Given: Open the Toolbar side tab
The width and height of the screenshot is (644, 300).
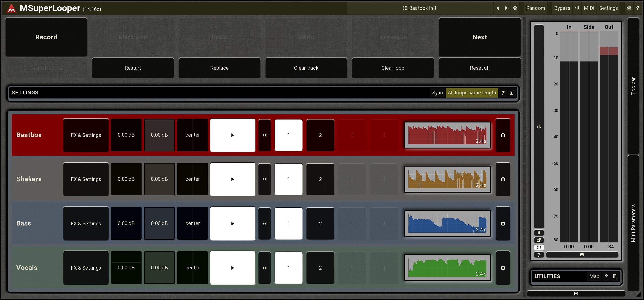Looking at the screenshot, I should 633,86.
